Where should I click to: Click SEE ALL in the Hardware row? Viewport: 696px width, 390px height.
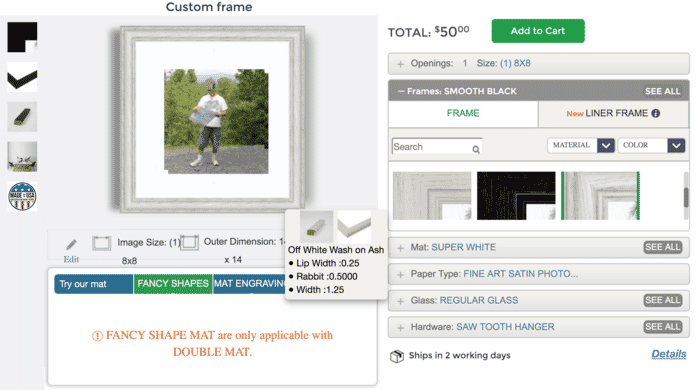[x=663, y=327]
